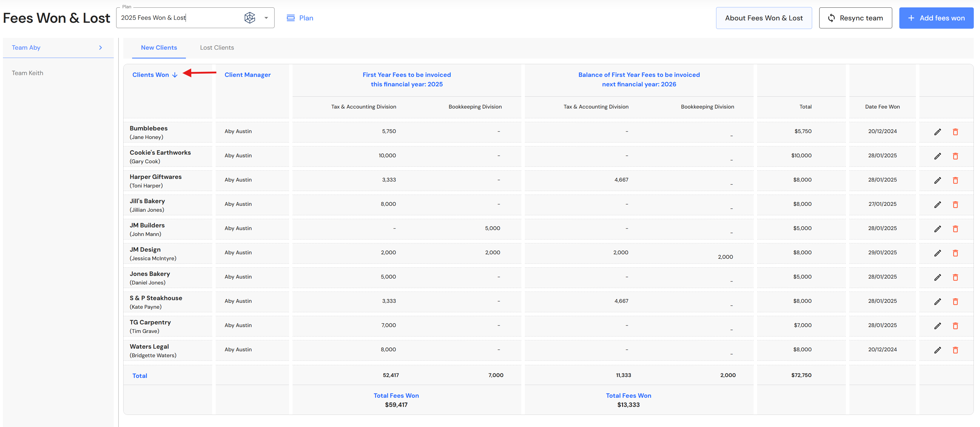
Task: Click the cube icon in Plan field
Action: [x=249, y=17]
